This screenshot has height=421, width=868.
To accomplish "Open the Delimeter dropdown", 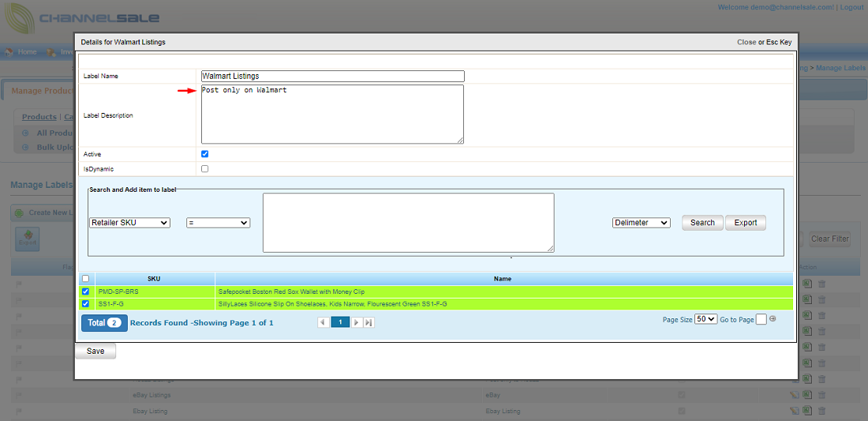I will (641, 223).
